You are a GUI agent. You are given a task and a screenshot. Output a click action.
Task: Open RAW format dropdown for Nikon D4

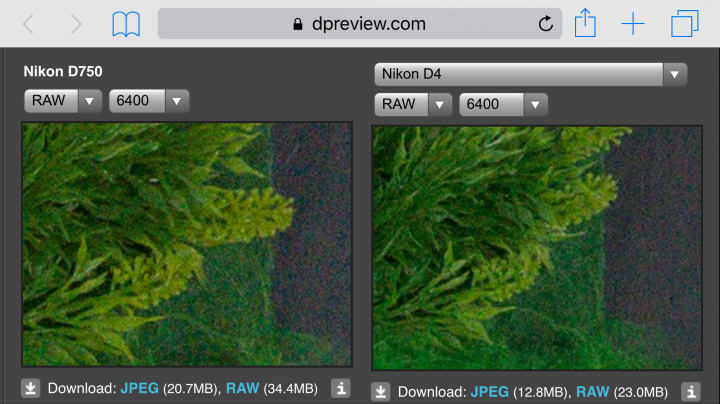coord(413,104)
